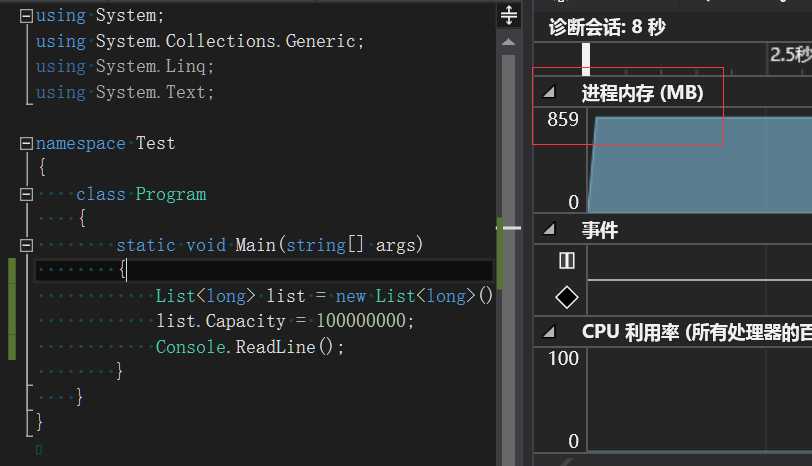
Task: Click the 'Test' namespace name
Action: 155,143
